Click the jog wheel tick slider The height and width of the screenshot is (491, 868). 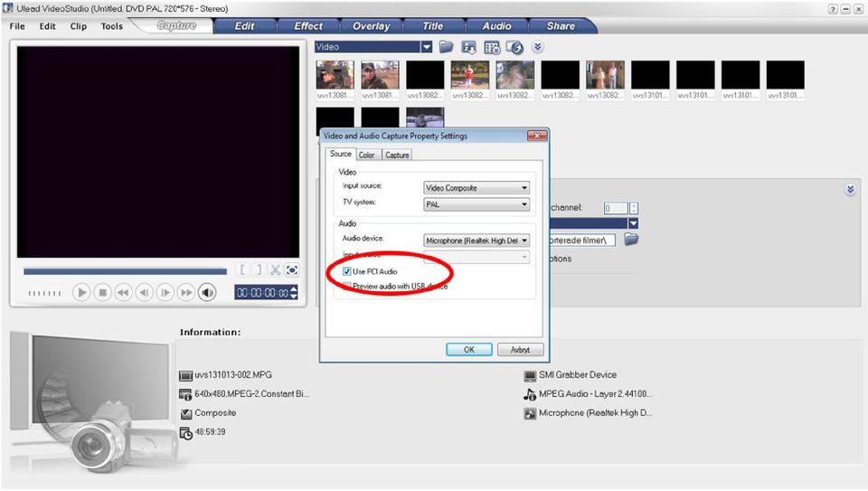coord(45,293)
